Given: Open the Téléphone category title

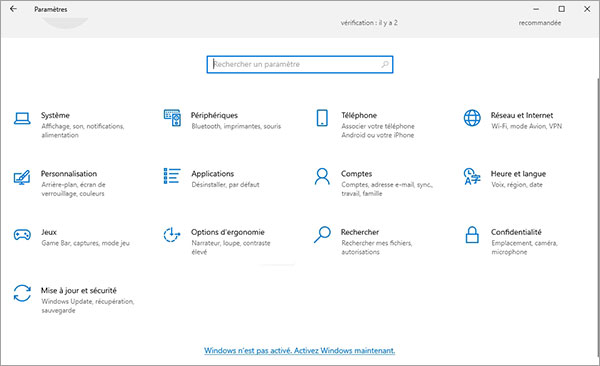Looking at the screenshot, I should pos(359,115).
